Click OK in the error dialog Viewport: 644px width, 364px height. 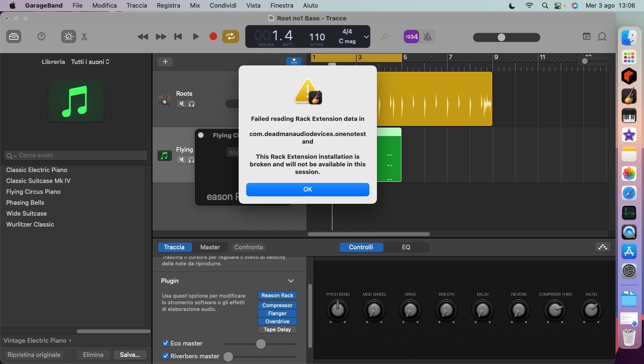tap(308, 189)
